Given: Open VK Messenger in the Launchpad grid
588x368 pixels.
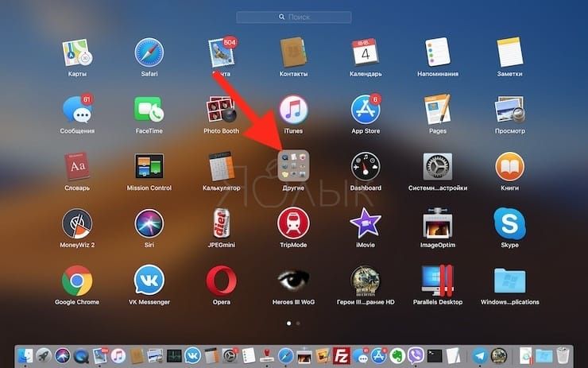Looking at the screenshot, I should 149,281.
